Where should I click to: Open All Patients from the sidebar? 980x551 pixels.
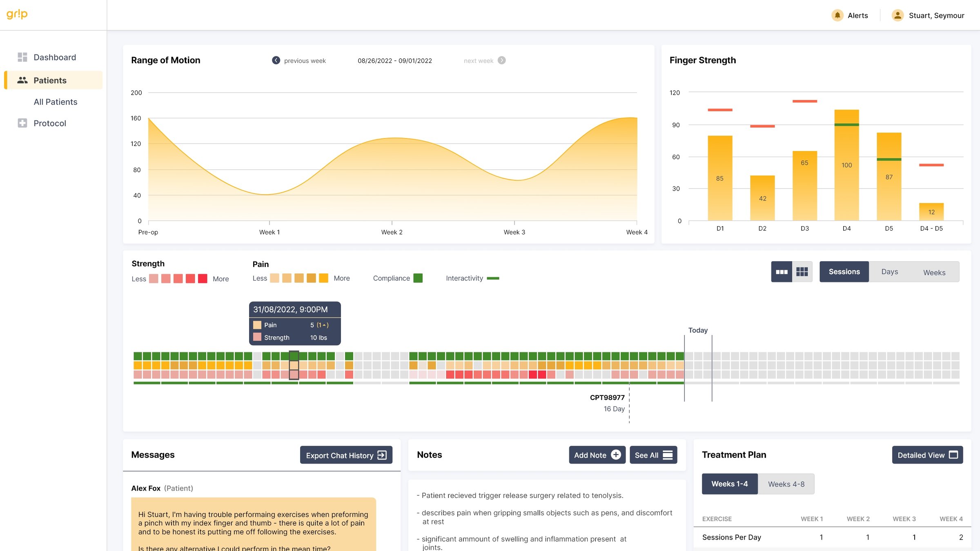[55, 102]
